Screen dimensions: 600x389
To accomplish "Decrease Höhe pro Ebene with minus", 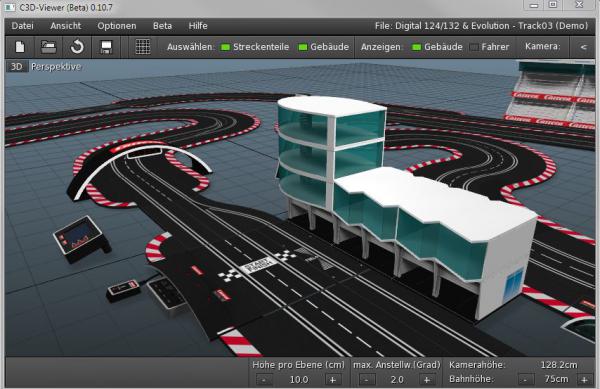I will pyautogui.click(x=264, y=379).
